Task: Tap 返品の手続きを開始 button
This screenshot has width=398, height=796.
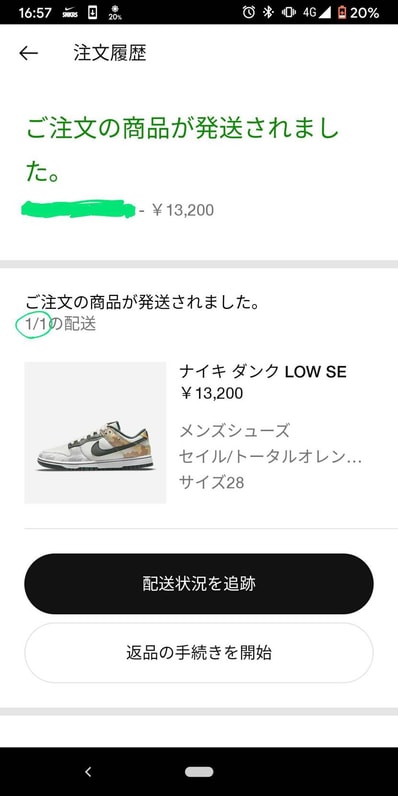Action: click(199, 652)
